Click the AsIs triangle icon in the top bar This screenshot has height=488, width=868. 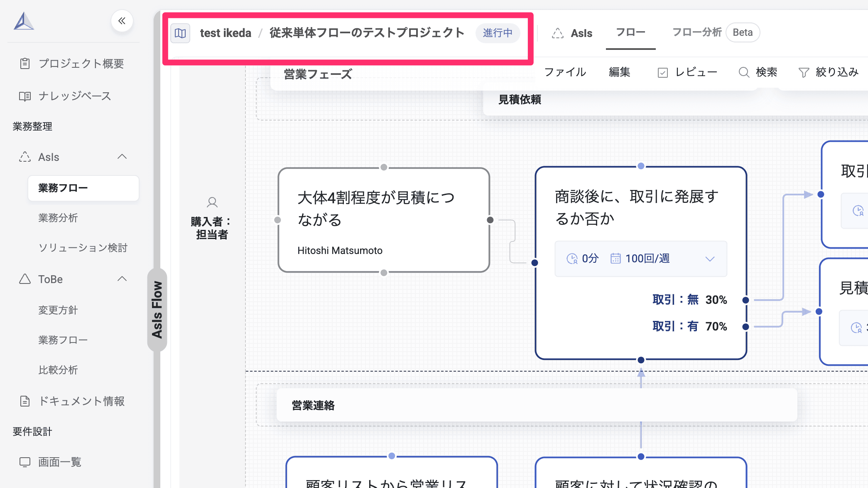(559, 32)
